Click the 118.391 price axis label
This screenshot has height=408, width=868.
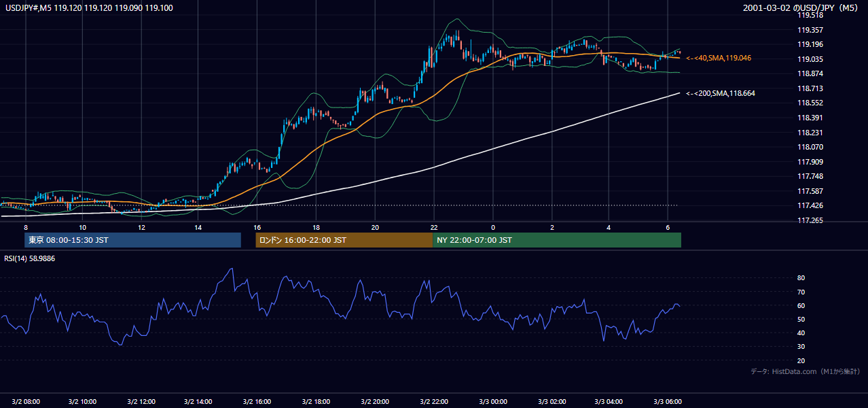coord(810,118)
